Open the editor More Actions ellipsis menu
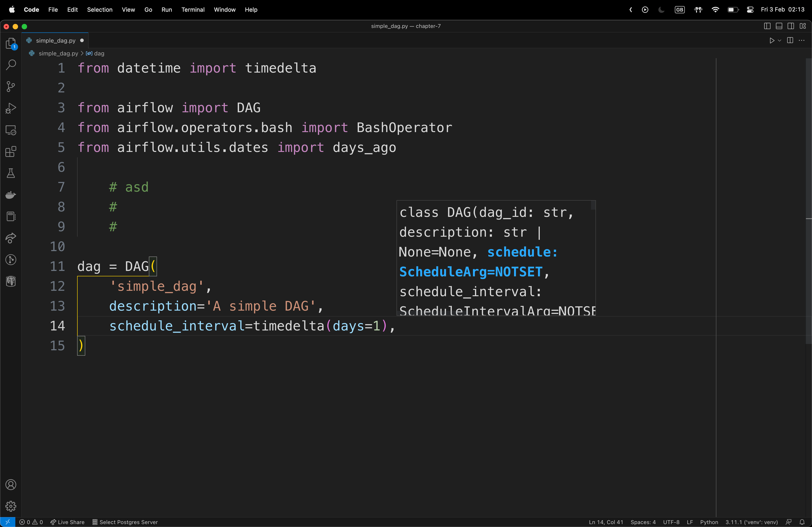812x527 pixels. pos(802,41)
